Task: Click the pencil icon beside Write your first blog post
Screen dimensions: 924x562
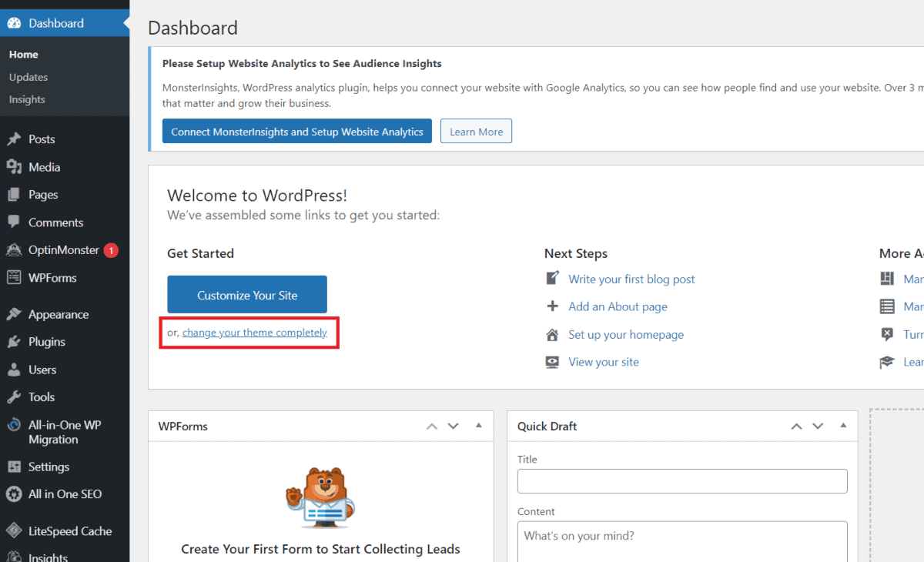Action: coord(552,279)
